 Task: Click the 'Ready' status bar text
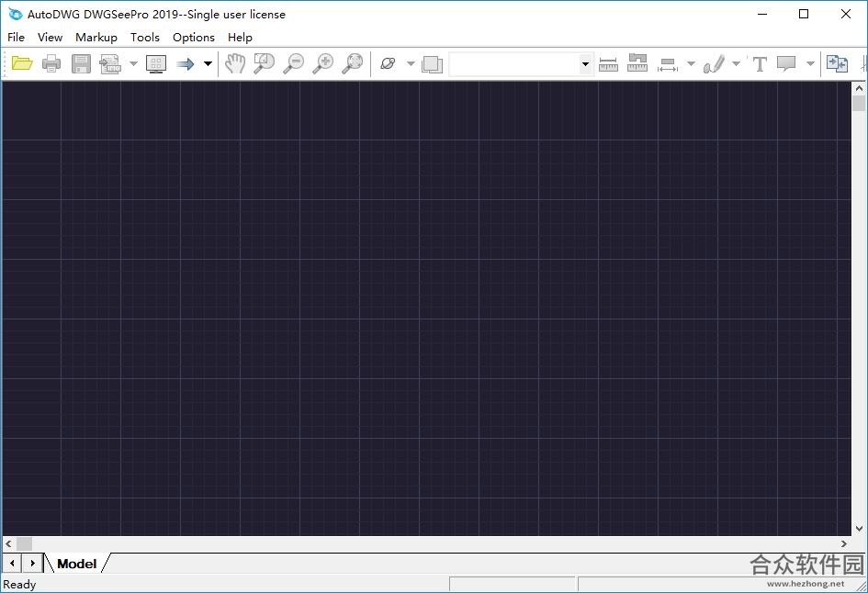19,584
